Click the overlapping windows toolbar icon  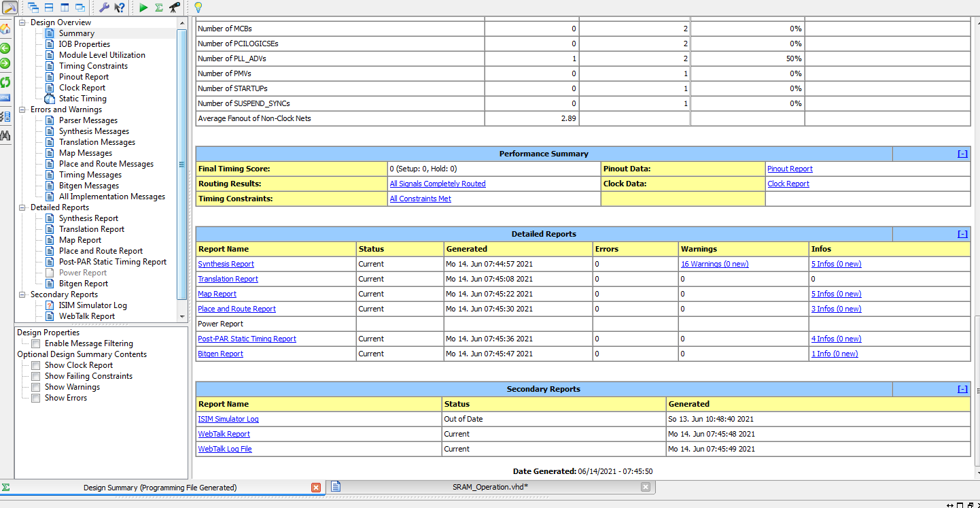tap(80, 7)
